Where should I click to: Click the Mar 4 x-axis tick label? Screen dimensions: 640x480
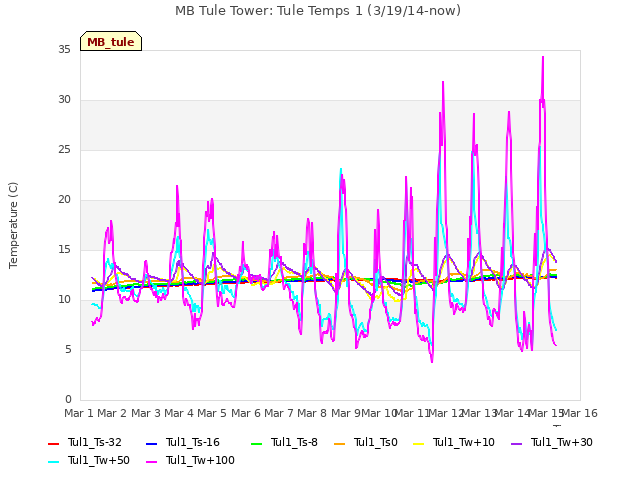(x=179, y=413)
